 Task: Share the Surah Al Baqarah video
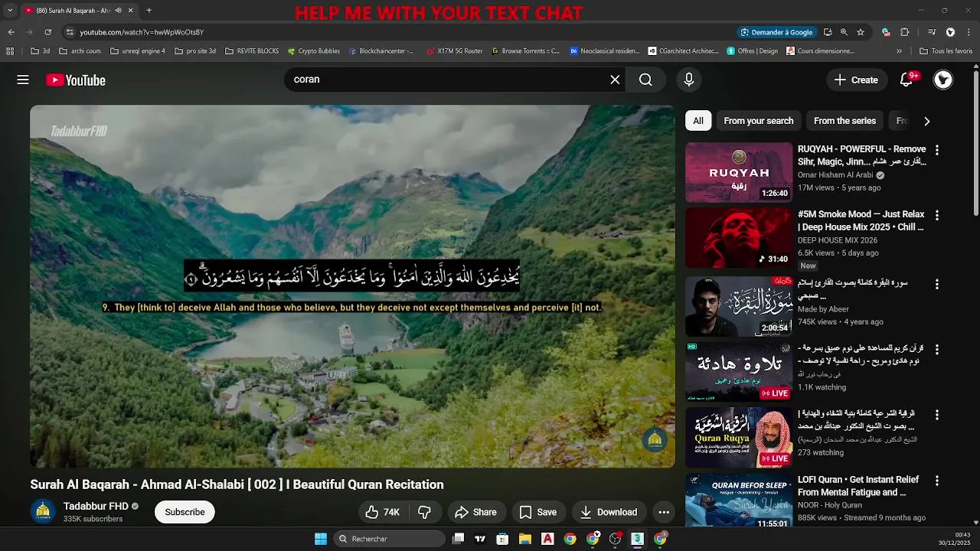pos(475,512)
